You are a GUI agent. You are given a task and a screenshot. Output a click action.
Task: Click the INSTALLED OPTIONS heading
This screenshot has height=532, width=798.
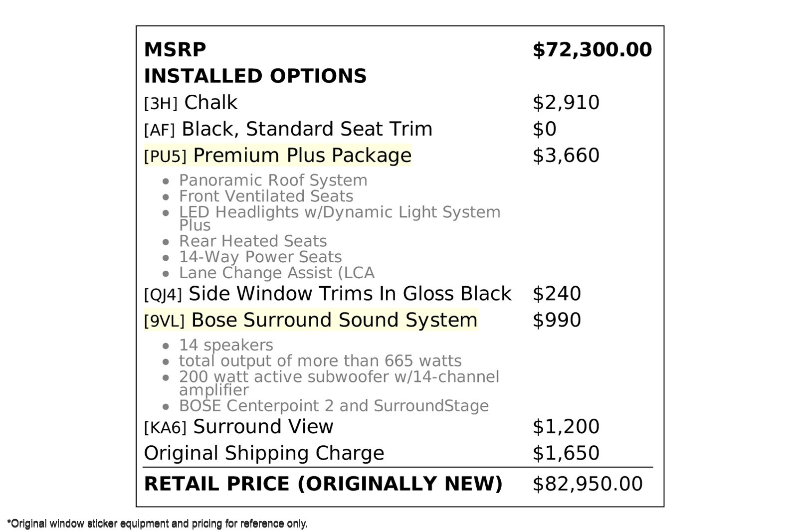[255, 76]
